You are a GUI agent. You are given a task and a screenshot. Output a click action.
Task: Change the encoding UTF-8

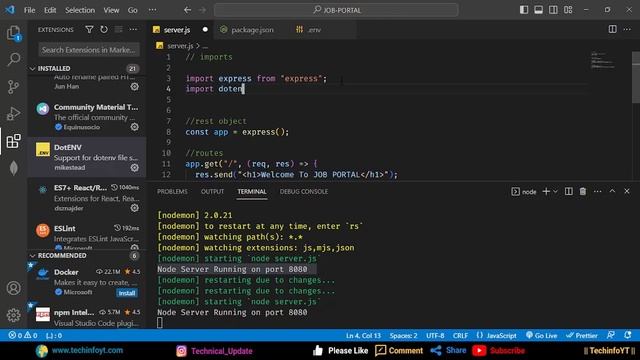pos(435,335)
